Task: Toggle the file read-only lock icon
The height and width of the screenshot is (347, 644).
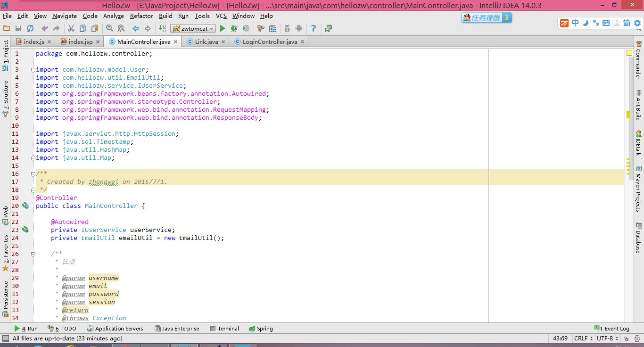Action: pos(627,339)
